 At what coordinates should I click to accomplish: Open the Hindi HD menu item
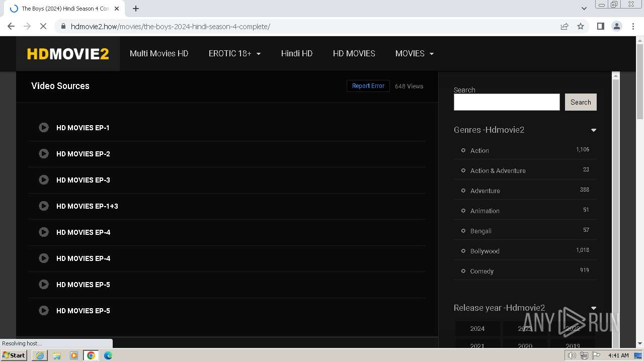coord(297,53)
